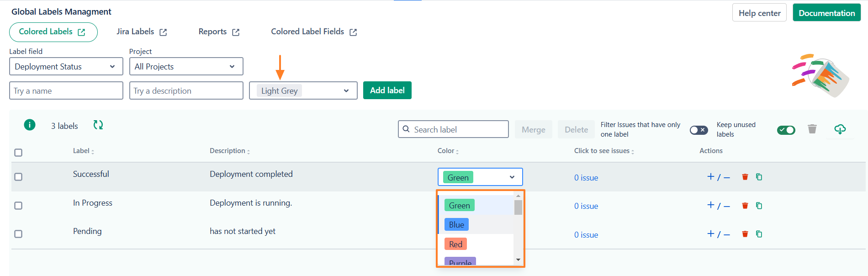Click the Add label button
Image resolution: width=868 pixels, height=276 pixels.
tap(387, 90)
